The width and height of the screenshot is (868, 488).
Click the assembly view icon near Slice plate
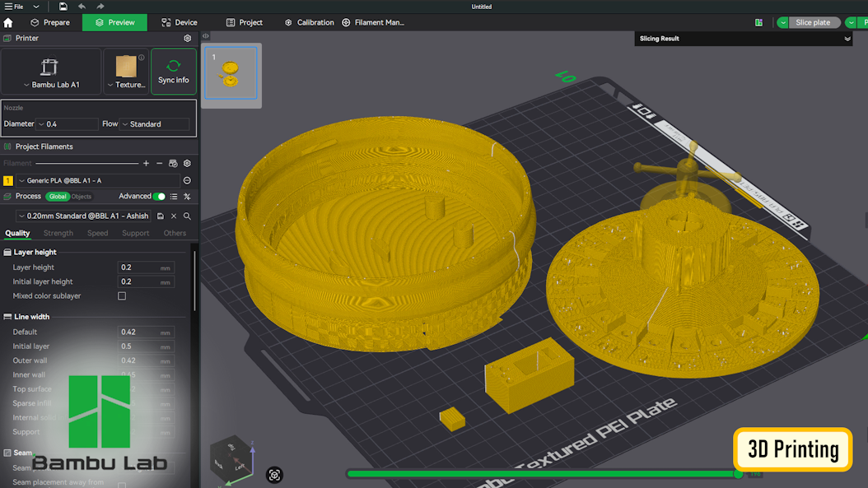point(759,23)
